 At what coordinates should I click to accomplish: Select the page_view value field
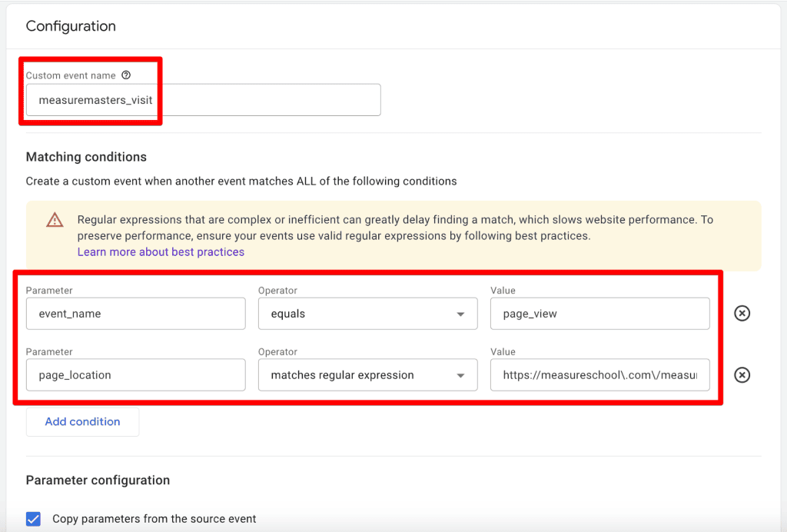click(x=599, y=313)
